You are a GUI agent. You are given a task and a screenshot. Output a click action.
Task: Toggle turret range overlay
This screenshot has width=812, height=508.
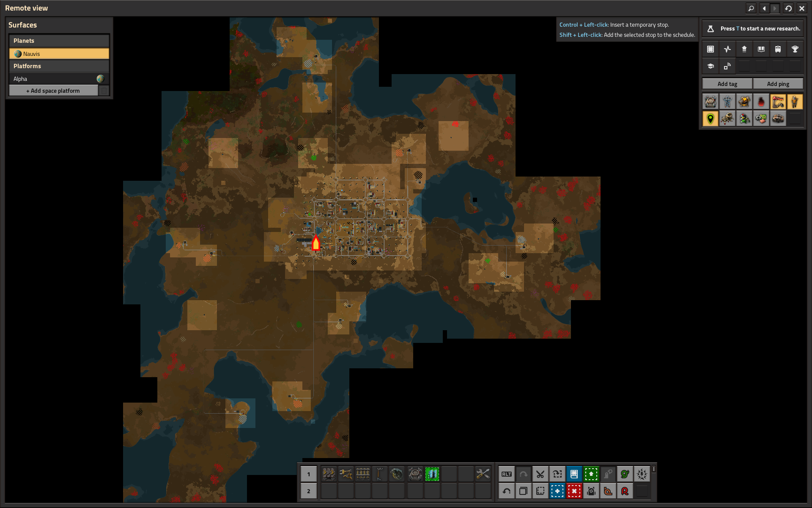tap(744, 102)
